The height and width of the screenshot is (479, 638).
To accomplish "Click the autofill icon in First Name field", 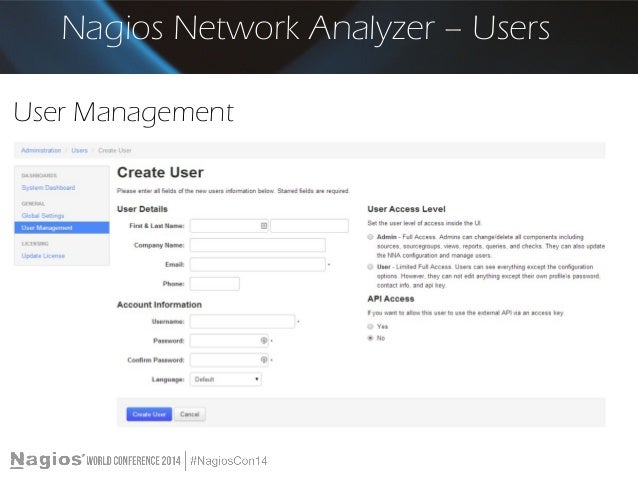I will pos(264,226).
